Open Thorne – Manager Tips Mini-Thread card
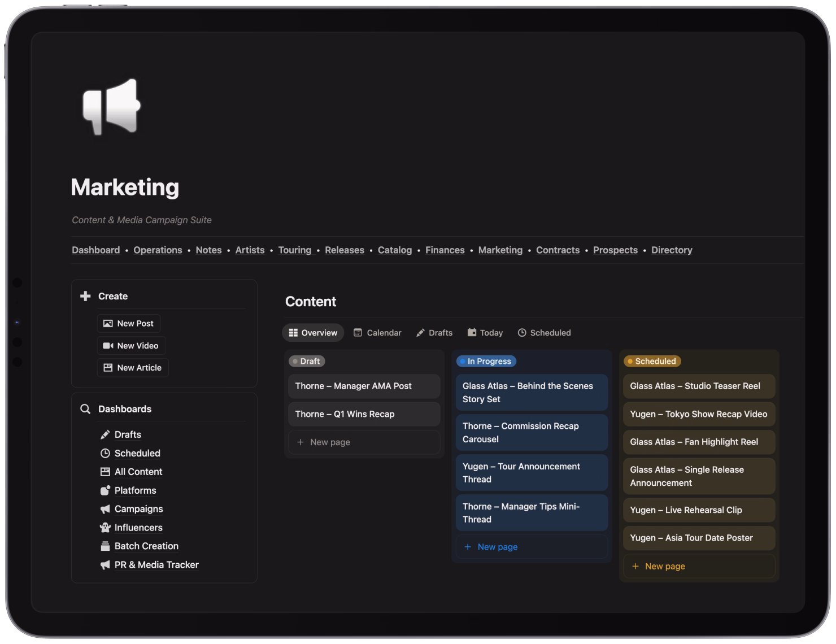The image size is (836, 644). point(532,513)
